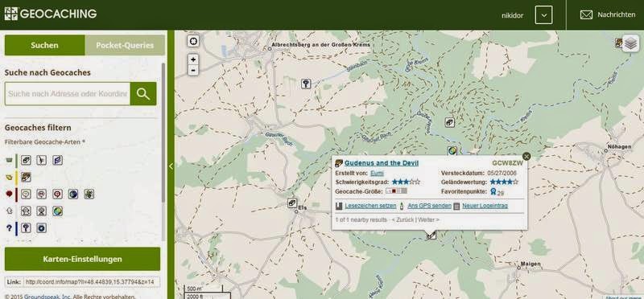Open the Gudenus and the Devil cache page
This screenshot has height=299, width=644.
(x=382, y=163)
